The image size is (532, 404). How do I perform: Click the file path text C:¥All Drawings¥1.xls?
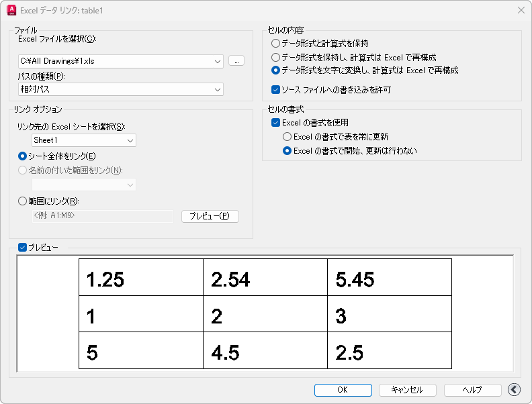point(57,61)
